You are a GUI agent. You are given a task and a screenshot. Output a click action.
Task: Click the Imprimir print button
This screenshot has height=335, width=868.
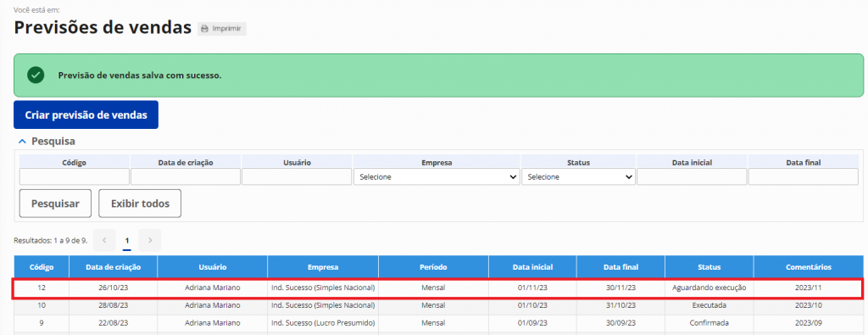coord(222,29)
